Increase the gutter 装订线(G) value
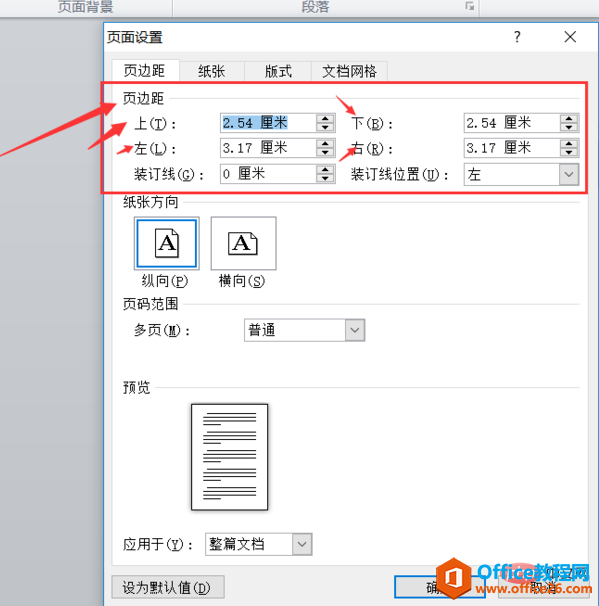Image resolution: width=599 pixels, height=606 pixels. tap(325, 169)
